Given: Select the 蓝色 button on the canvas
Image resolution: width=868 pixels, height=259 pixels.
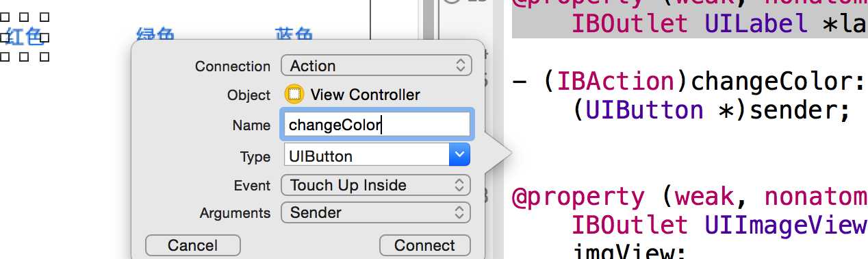Looking at the screenshot, I should pyautogui.click(x=294, y=35).
